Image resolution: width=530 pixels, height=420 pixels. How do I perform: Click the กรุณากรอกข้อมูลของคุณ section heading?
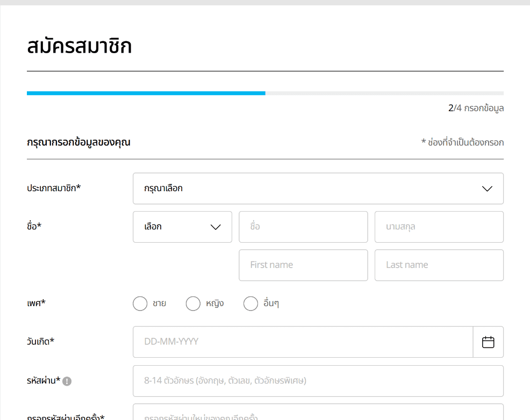79,142
